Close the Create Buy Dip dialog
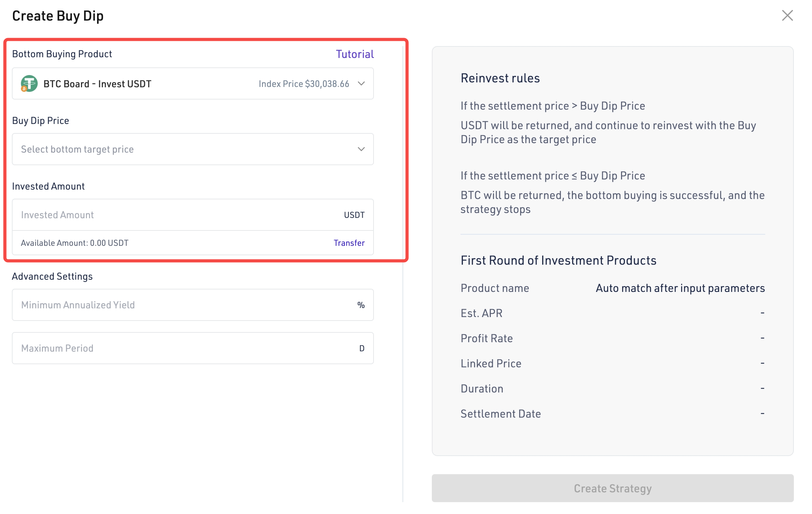 [787, 15]
